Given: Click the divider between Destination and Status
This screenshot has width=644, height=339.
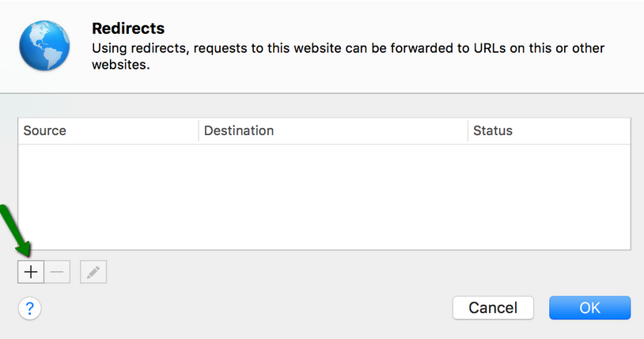Looking at the screenshot, I should [x=468, y=131].
